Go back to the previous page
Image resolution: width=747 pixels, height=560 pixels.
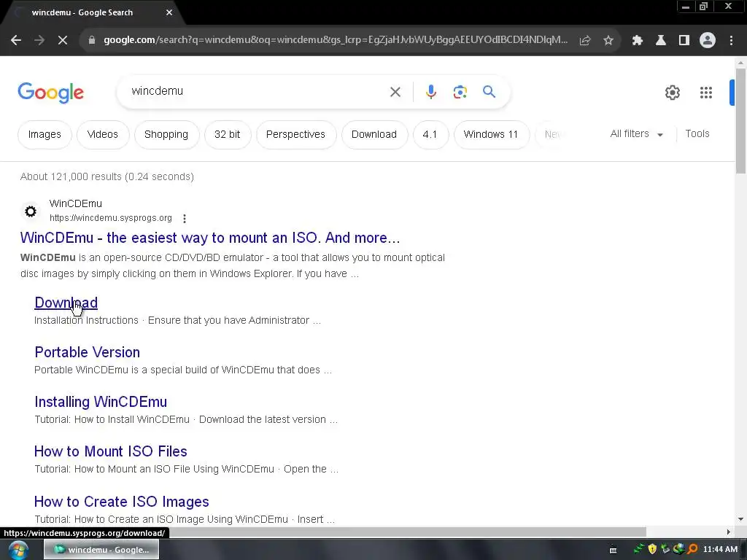coord(16,41)
